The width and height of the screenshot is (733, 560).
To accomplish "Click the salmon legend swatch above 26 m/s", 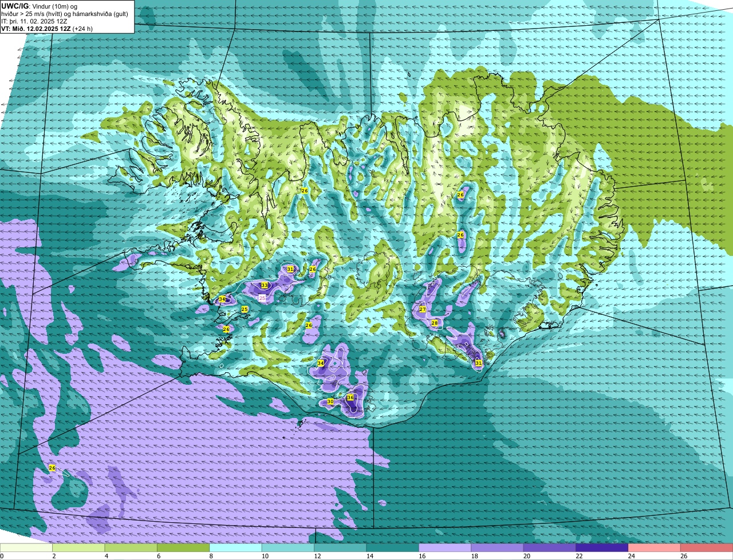I will coord(707,548).
